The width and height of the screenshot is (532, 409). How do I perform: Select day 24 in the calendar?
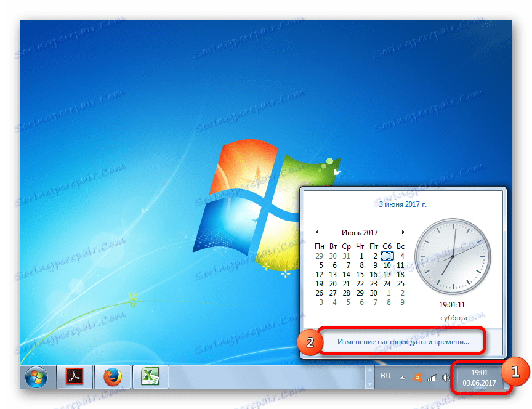pyautogui.click(x=387, y=283)
